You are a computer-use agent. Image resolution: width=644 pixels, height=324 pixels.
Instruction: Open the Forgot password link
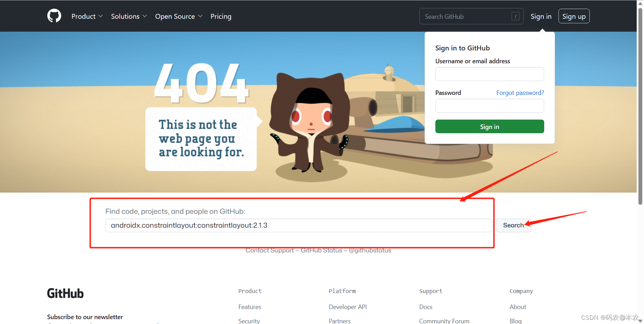520,92
